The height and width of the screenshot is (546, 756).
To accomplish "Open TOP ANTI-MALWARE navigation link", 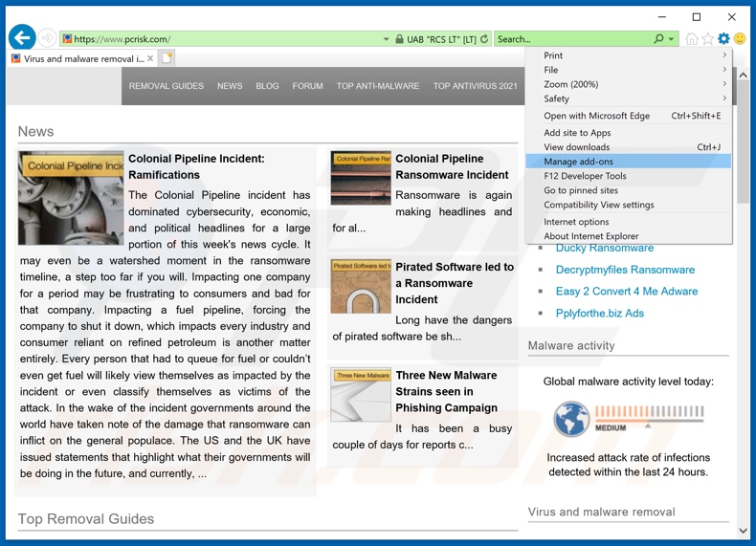I will (x=377, y=86).
